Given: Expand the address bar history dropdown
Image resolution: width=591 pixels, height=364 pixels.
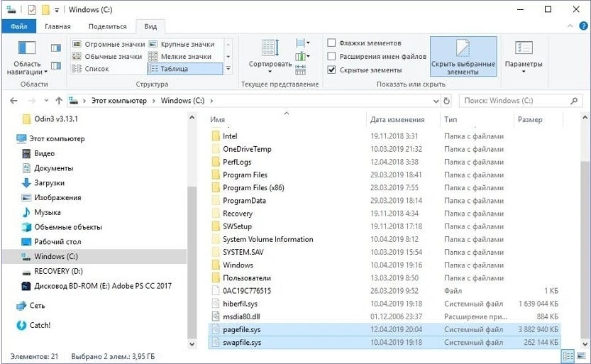Looking at the screenshot, I should [x=436, y=101].
